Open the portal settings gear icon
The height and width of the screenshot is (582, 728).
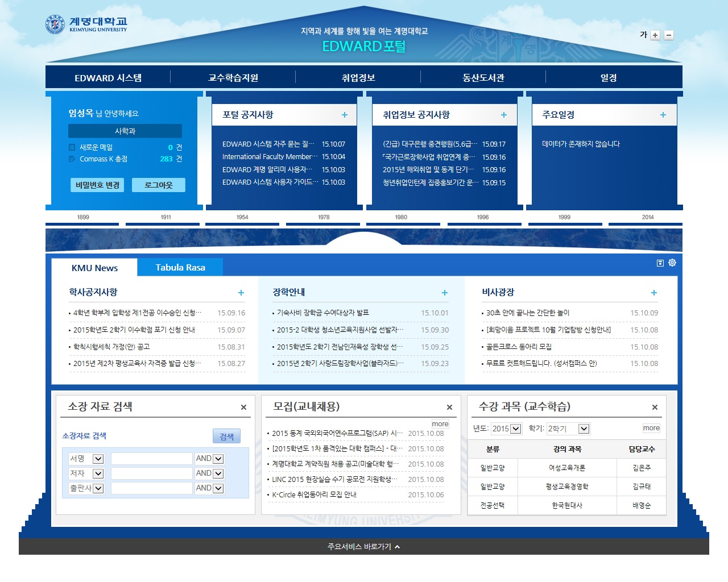pos(672,263)
